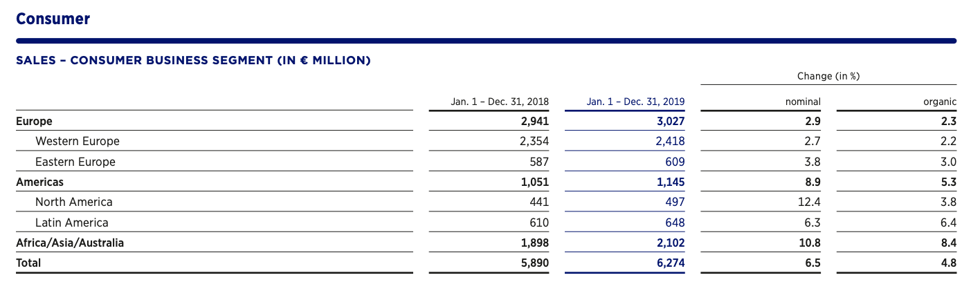Click the Africa/Asia/Australia organic value 8.4

tap(948, 243)
